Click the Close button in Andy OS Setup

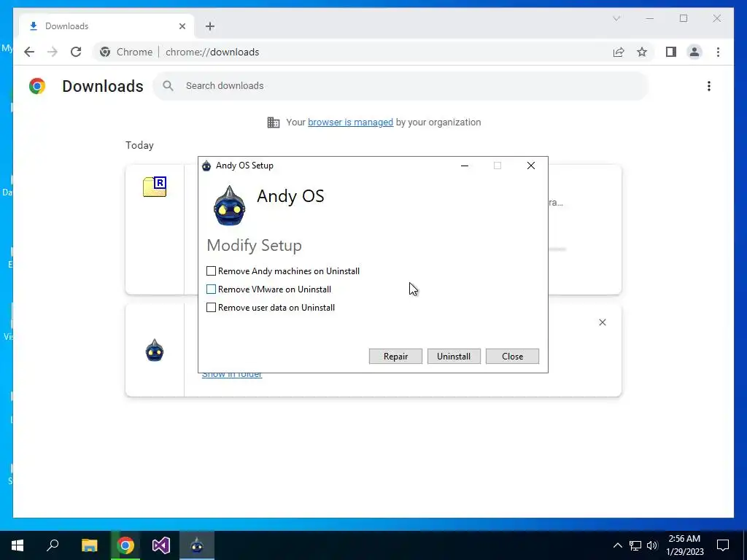click(512, 356)
